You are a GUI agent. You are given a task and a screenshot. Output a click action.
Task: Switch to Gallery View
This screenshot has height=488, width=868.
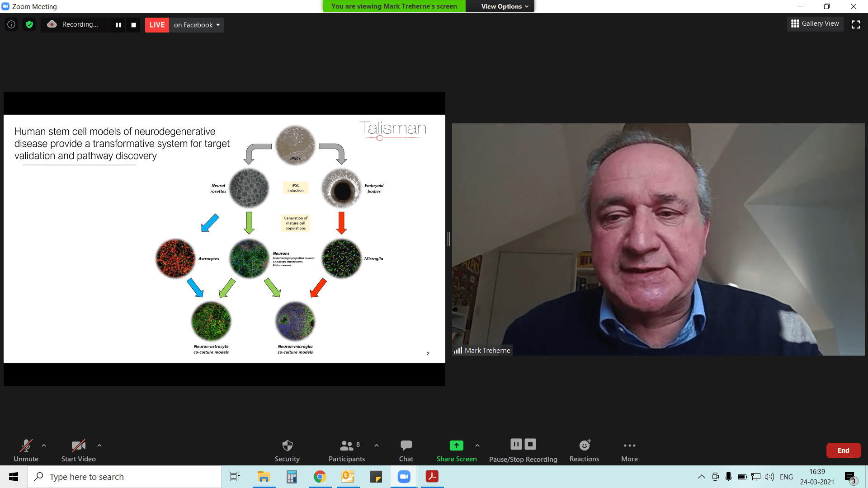pos(815,23)
